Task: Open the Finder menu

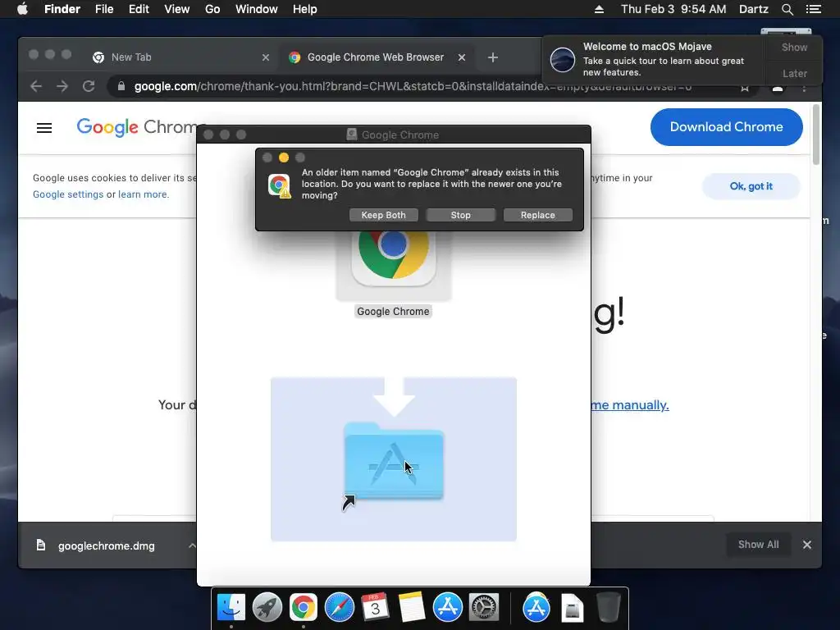Action: click(62, 9)
